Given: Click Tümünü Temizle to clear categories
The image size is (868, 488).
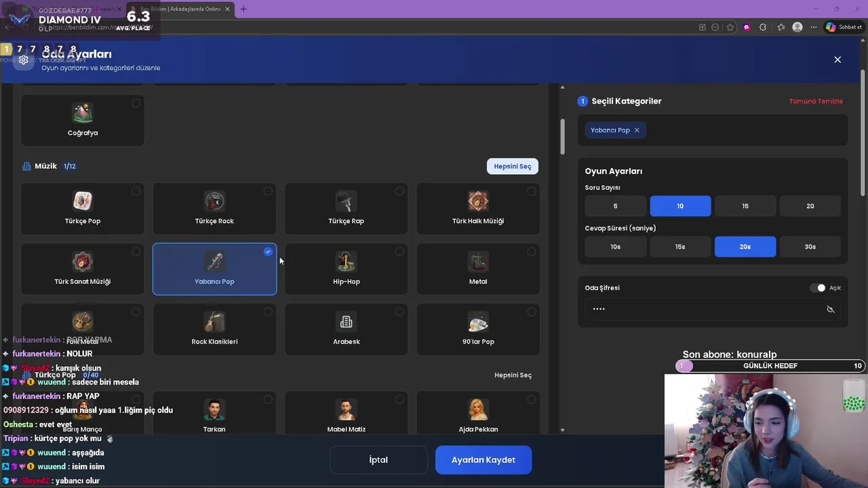Looking at the screenshot, I should click(816, 101).
